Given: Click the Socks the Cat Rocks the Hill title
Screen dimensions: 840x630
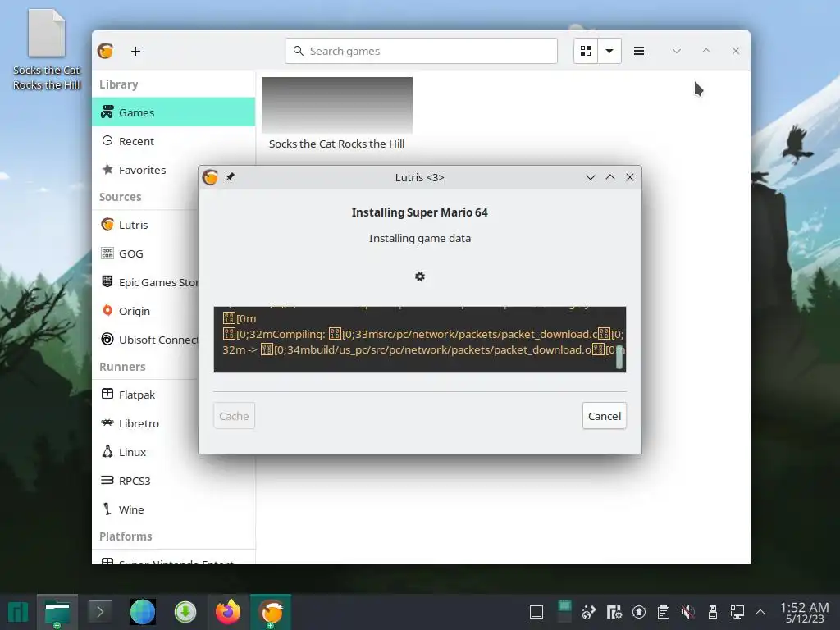Looking at the screenshot, I should [x=336, y=144].
